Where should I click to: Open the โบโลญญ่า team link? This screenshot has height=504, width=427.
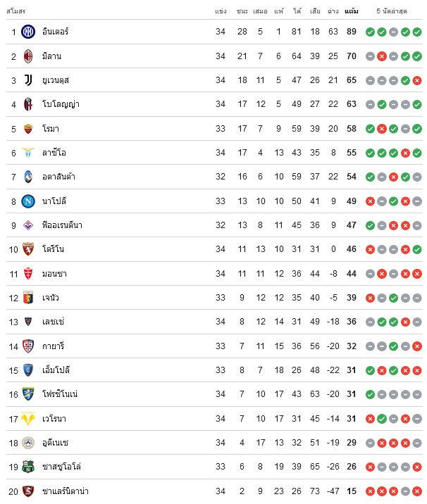point(61,104)
